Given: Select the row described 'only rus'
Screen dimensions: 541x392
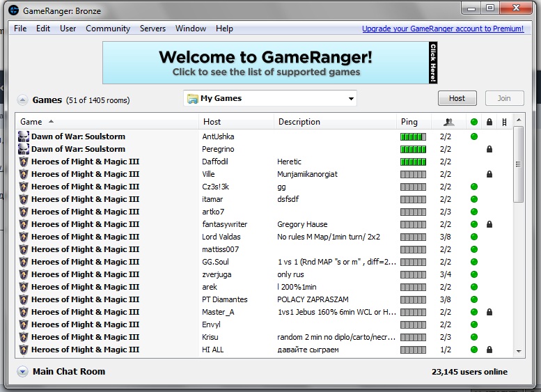Looking at the screenshot, I should tap(265, 274).
